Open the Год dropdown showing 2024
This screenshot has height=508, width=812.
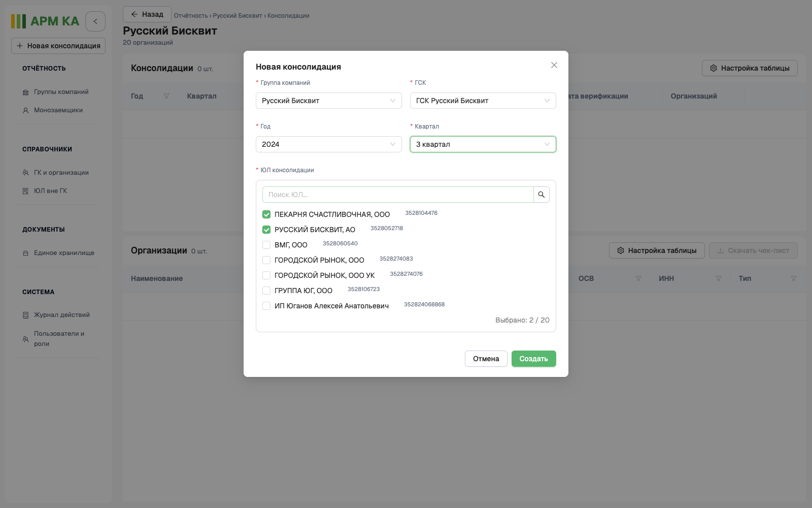click(x=329, y=144)
